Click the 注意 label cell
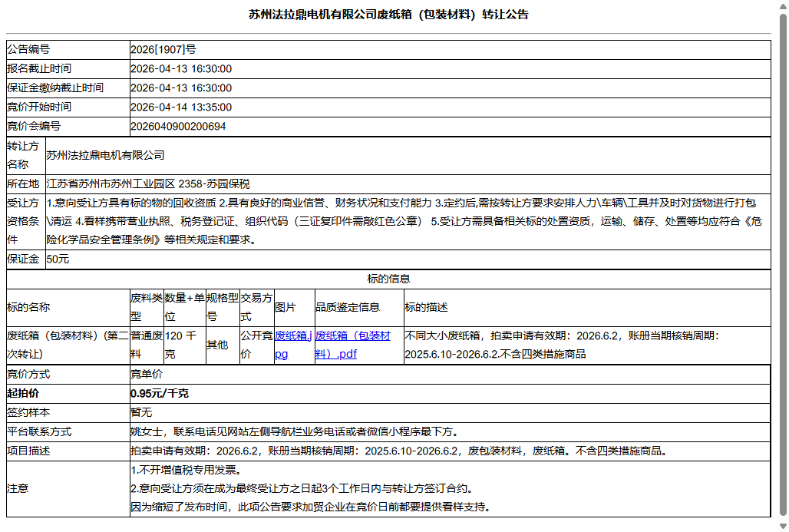This screenshot has height=532, width=789. pyautogui.click(x=68, y=488)
